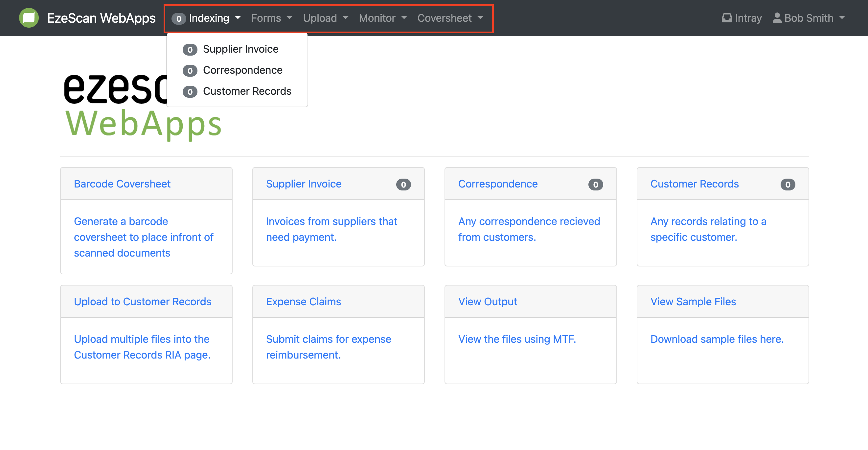Open the Intray inbox icon
Screen dimensions: 868x450
(726, 18)
